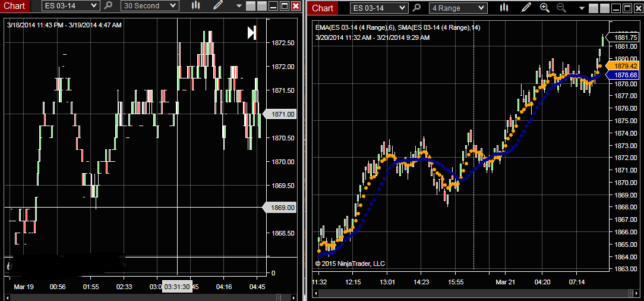Click '12:15' time axis label

click(353, 283)
